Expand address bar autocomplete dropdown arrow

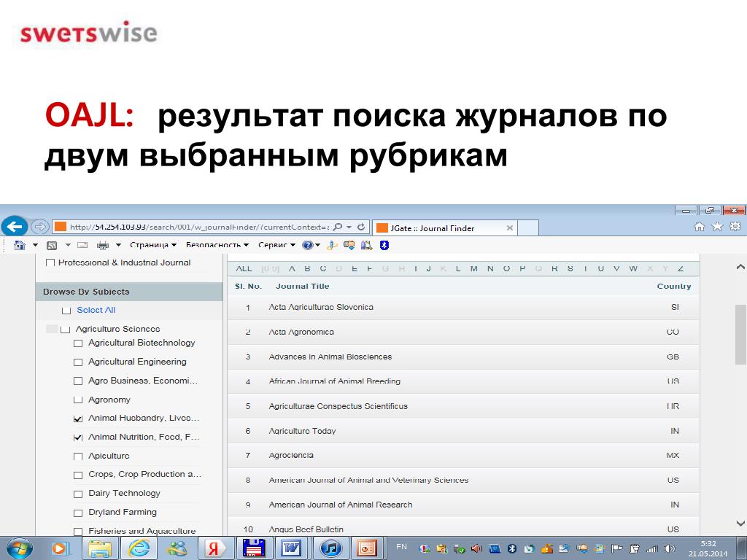coord(349,227)
